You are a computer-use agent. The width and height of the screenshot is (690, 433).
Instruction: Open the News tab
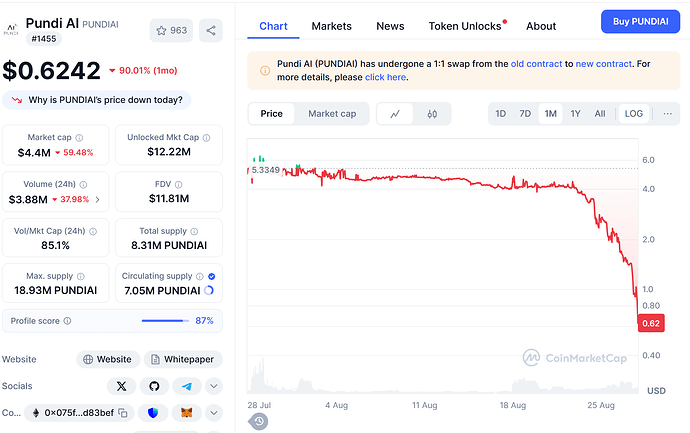(390, 26)
